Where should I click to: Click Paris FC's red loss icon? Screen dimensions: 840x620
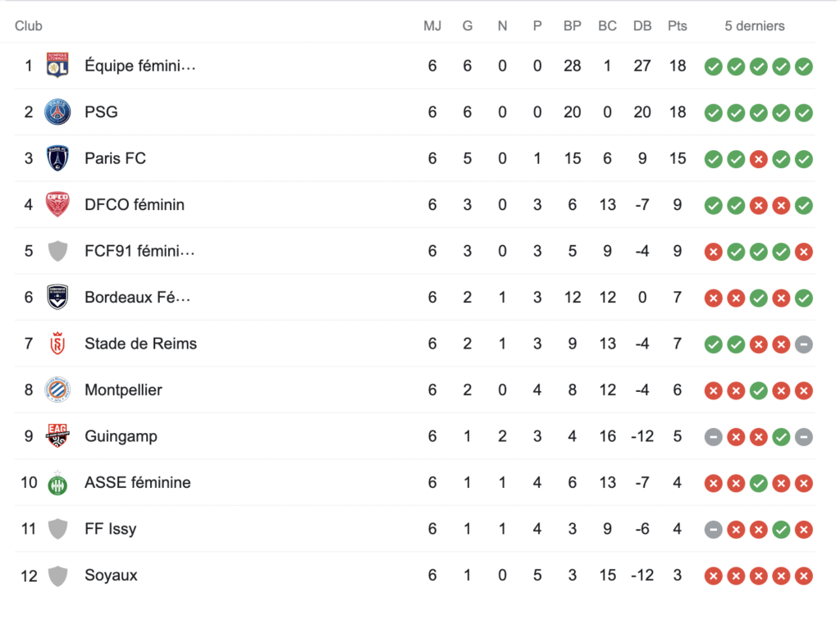(x=759, y=158)
